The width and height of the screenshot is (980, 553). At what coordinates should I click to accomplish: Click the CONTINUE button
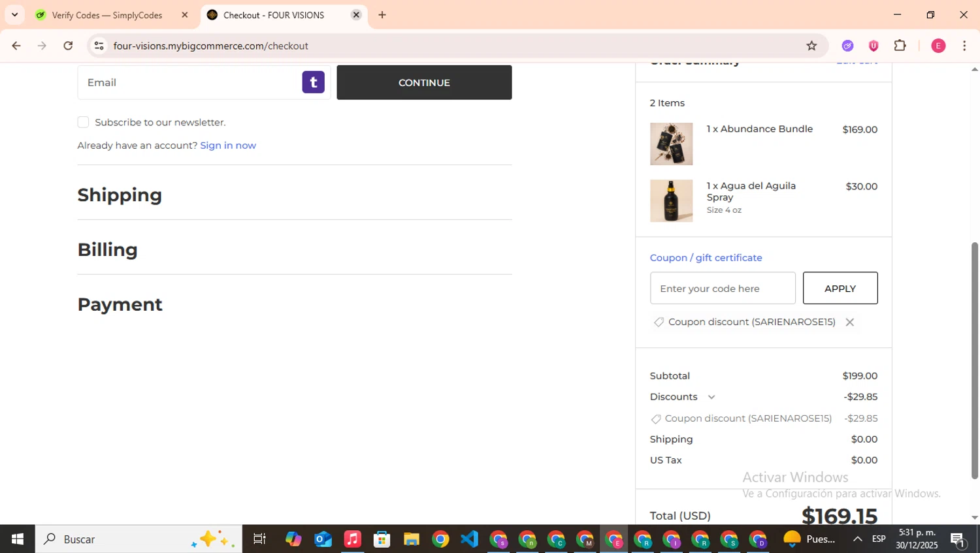(424, 82)
